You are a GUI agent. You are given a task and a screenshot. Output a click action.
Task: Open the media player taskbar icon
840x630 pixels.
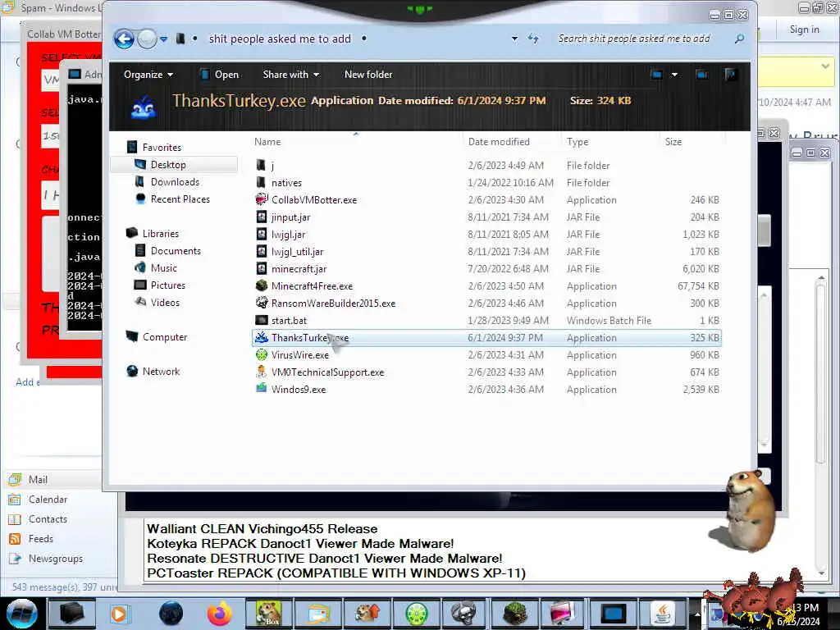(x=119, y=614)
